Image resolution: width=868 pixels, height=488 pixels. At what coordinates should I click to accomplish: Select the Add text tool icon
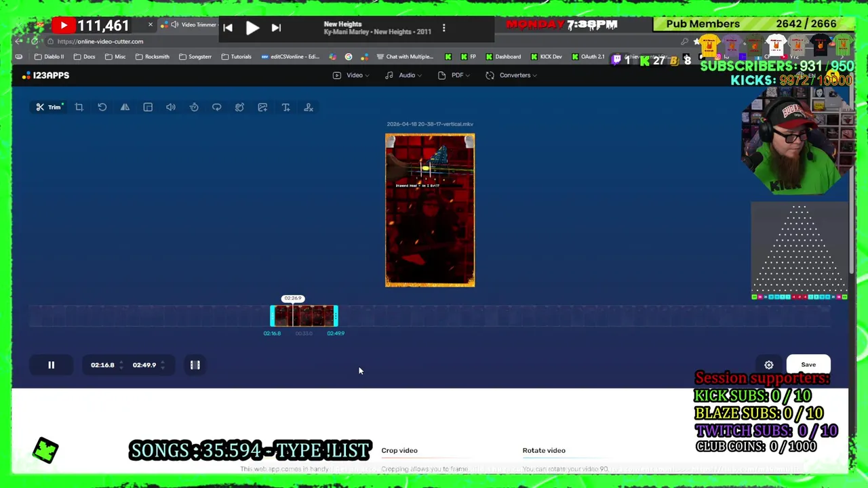[x=285, y=107]
